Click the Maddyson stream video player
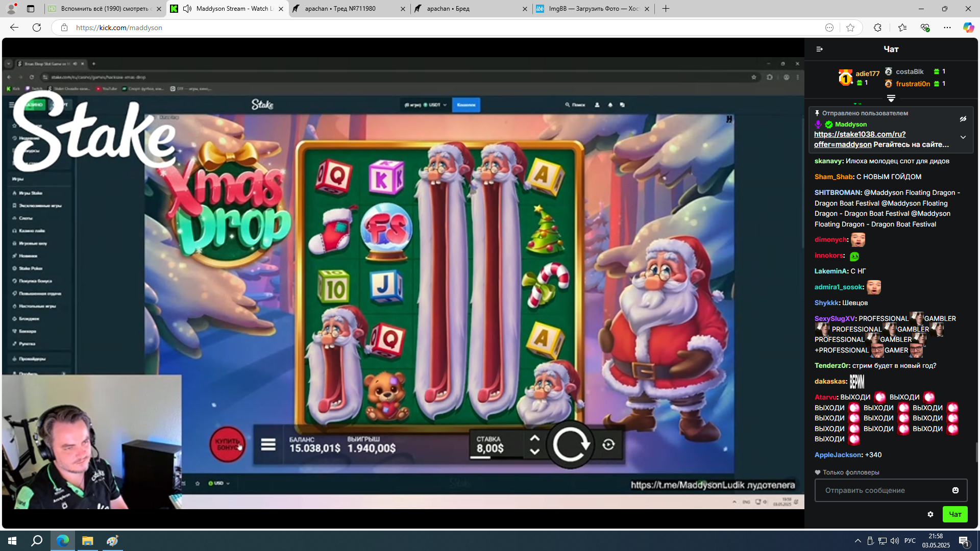The image size is (980, 551). pos(403,283)
